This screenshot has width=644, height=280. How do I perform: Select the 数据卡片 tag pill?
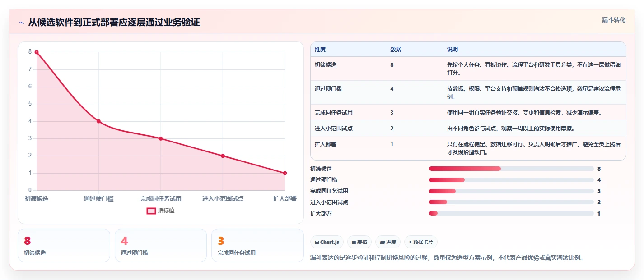pyautogui.click(x=421, y=242)
